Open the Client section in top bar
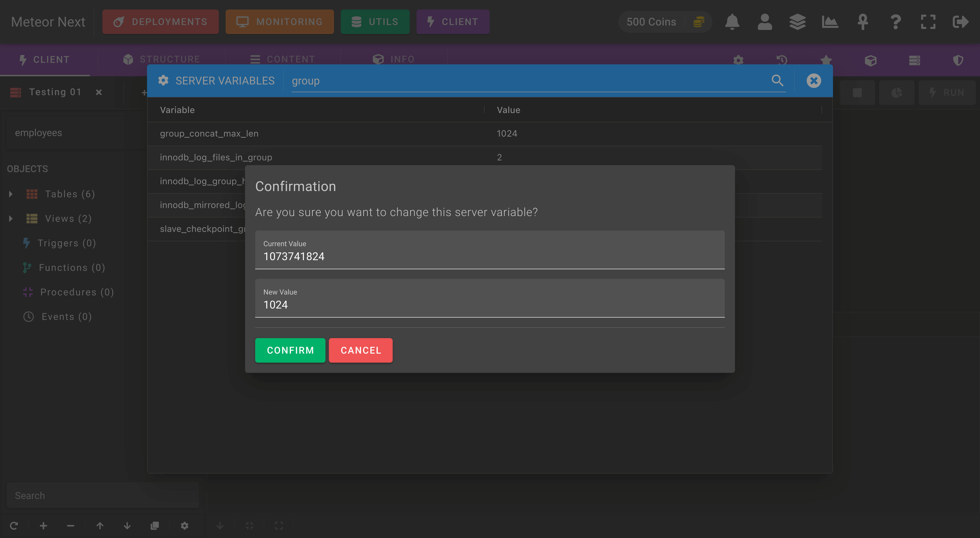Image resolution: width=980 pixels, height=538 pixels. [x=453, y=22]
